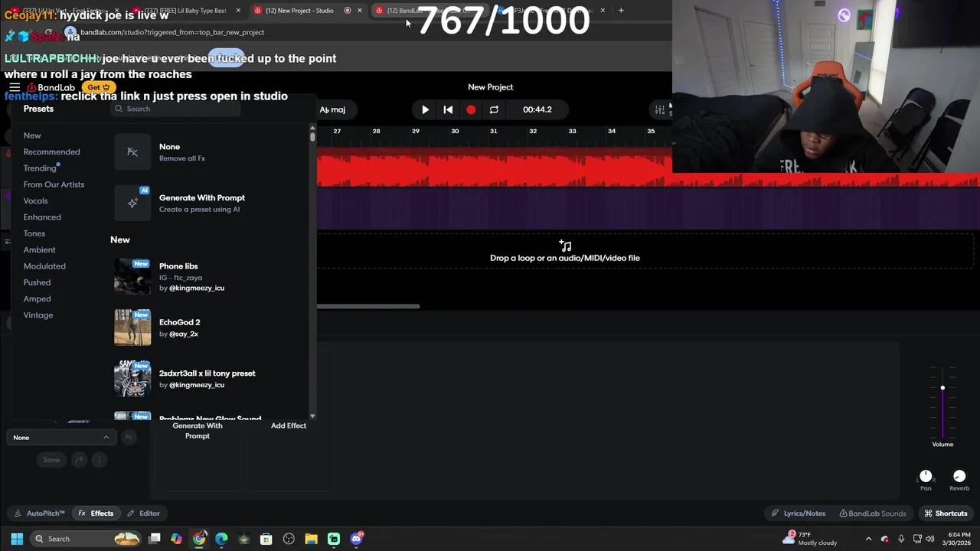Select the From Our Artists category

point(54,184)
